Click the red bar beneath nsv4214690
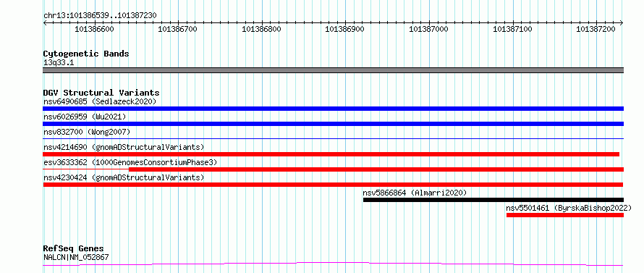The image size is (644, 273). coord(331,154)
